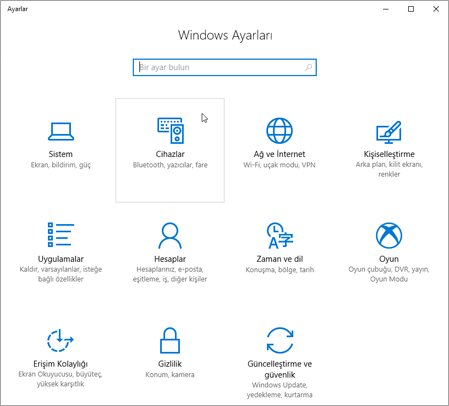Select the Erişim Kolaylığı label

pyautogui.click(x=60, y=364)
